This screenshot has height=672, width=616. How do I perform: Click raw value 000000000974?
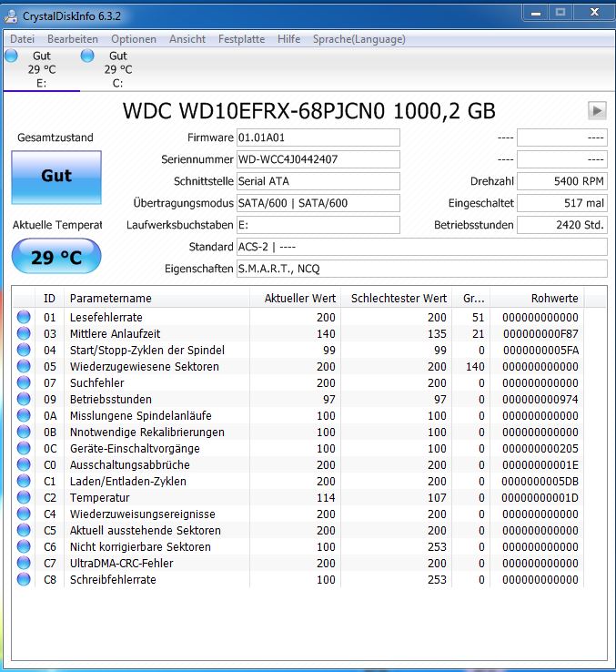click(x=540, y=399)
